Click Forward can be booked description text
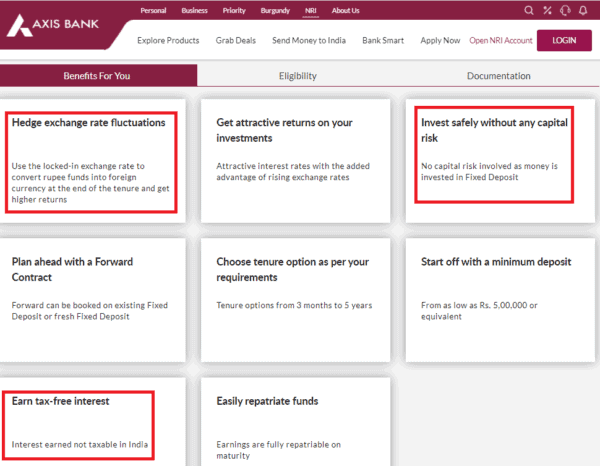 [90, 311]
